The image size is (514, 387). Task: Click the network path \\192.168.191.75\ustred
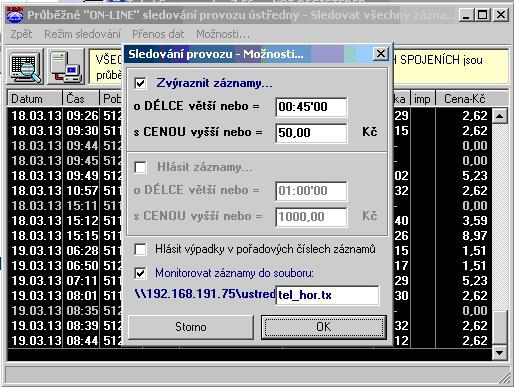click(x=205, y=294)
